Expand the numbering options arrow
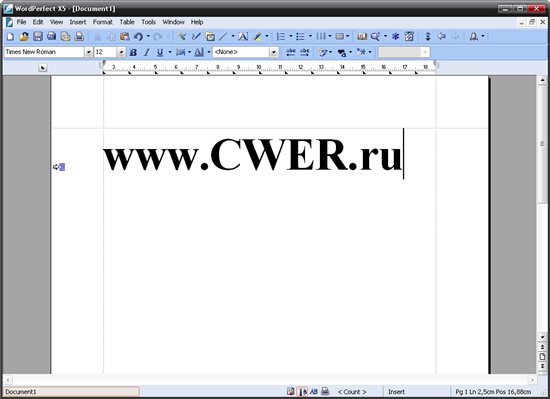Viewport: 550px width, 399px height. [x=290, y=36]
